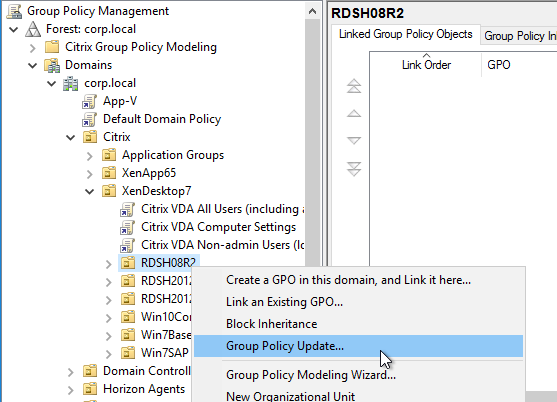This screenshot has height=402, width=557.
Task: Expand the Application Groups OU
Action: [x=90, y=156]
